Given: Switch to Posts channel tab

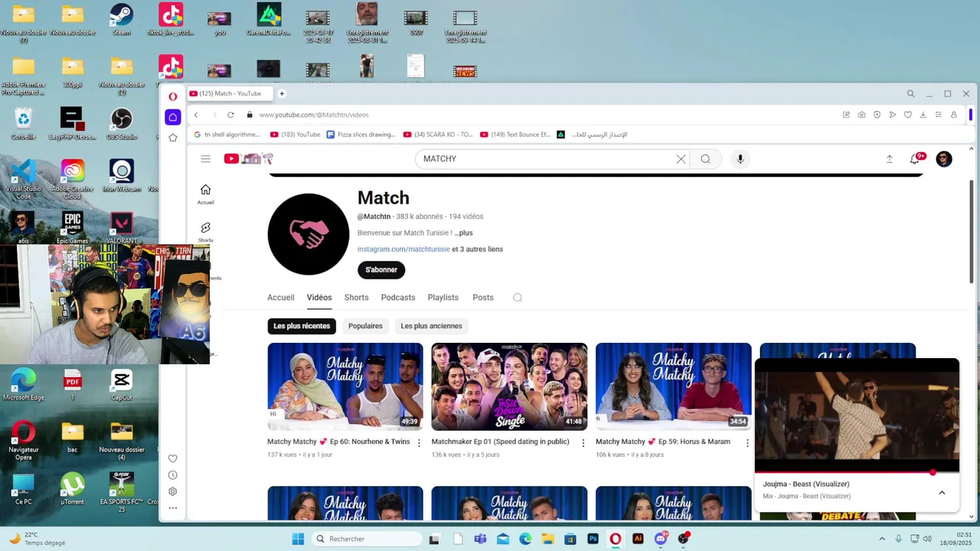Looking at the screenshot, I should pos(483,298).
